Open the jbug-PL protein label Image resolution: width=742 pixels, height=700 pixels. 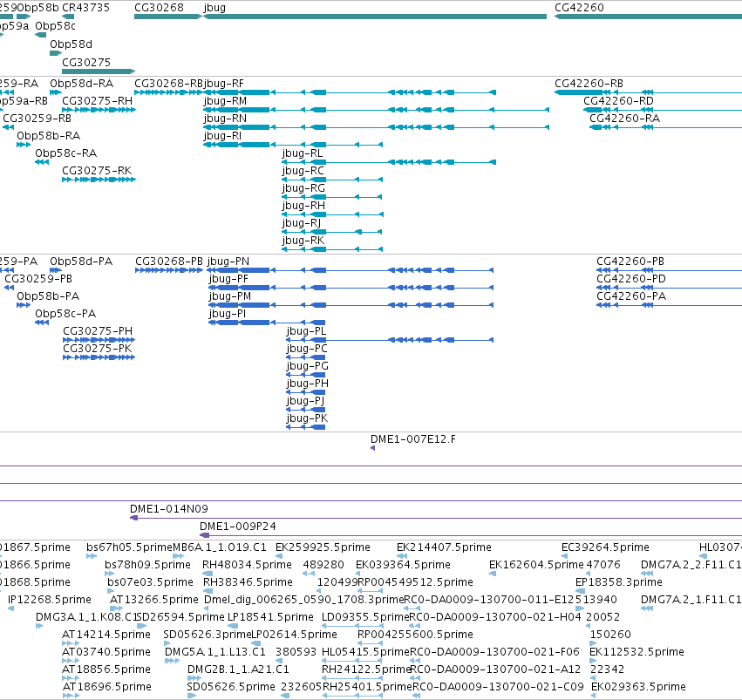pos(306,331)
